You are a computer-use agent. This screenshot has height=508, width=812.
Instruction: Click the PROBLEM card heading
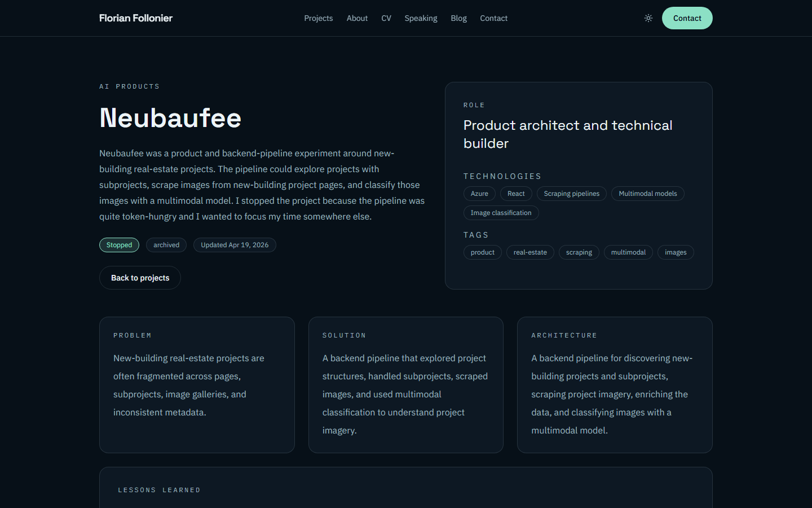click(133, 335)
